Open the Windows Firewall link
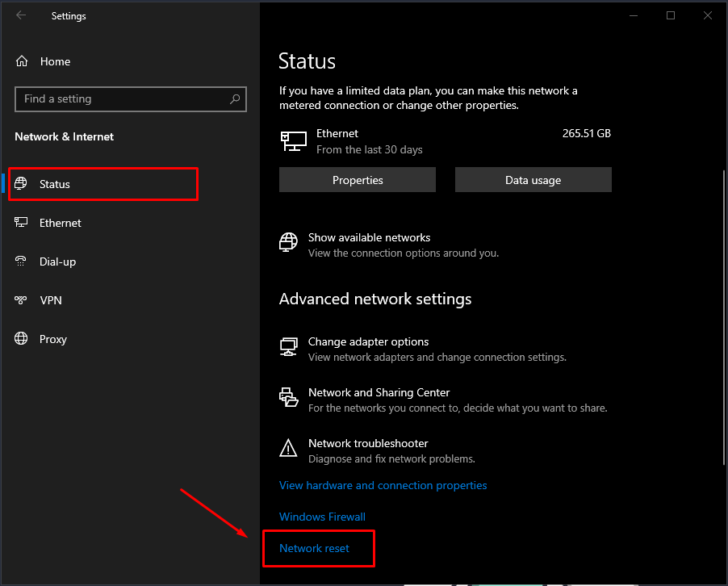This screenshot has width=728, height=586. tap(322, 517)
